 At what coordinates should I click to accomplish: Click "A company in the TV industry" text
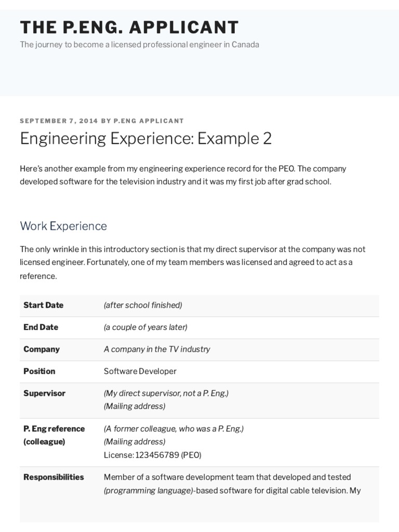click(x=157, y=349)
